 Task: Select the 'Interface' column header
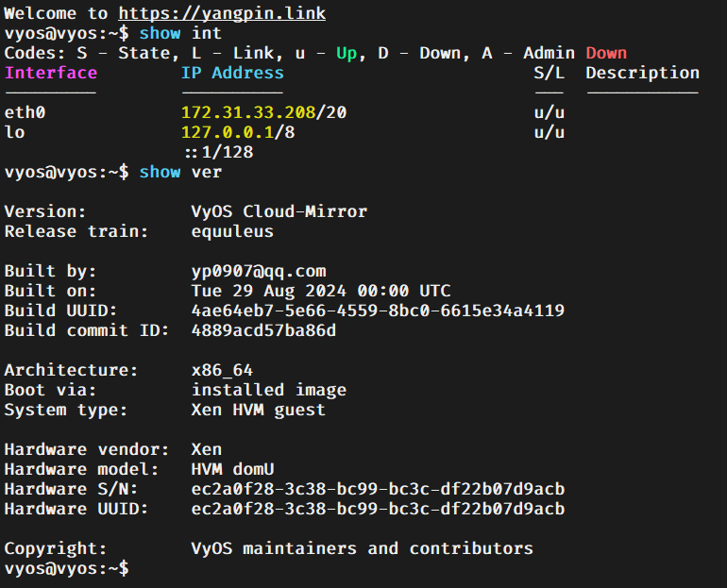[x=51, y=73]
